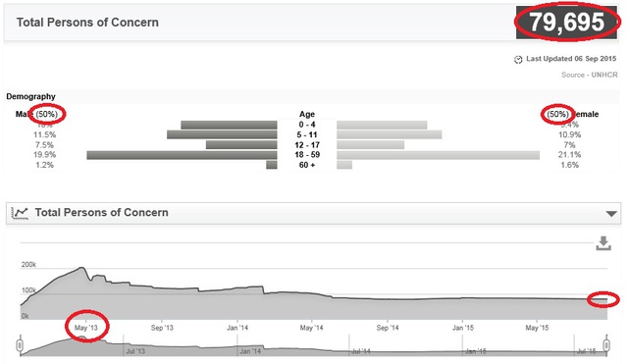Viewport: 628px width, 364px height.
Task: Select the left range slider handle
Action: click(x=20, y=345)
